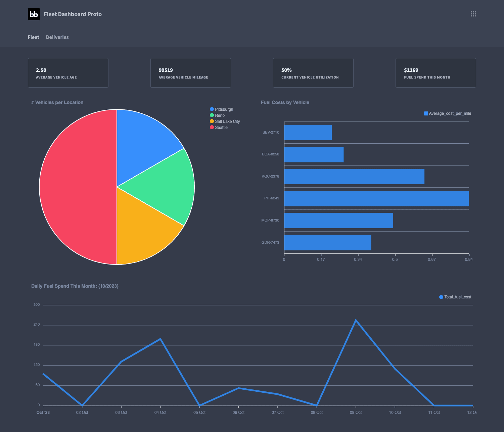504x432 pixels.
Task: Toggle Seattle legend entry in pie chart
Action: (219, 128)
